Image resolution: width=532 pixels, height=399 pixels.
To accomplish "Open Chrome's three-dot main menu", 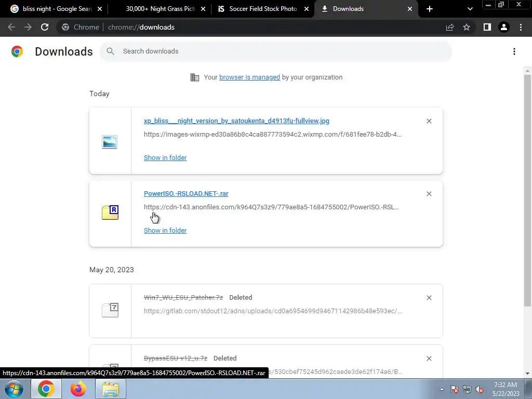I will 521,27.
